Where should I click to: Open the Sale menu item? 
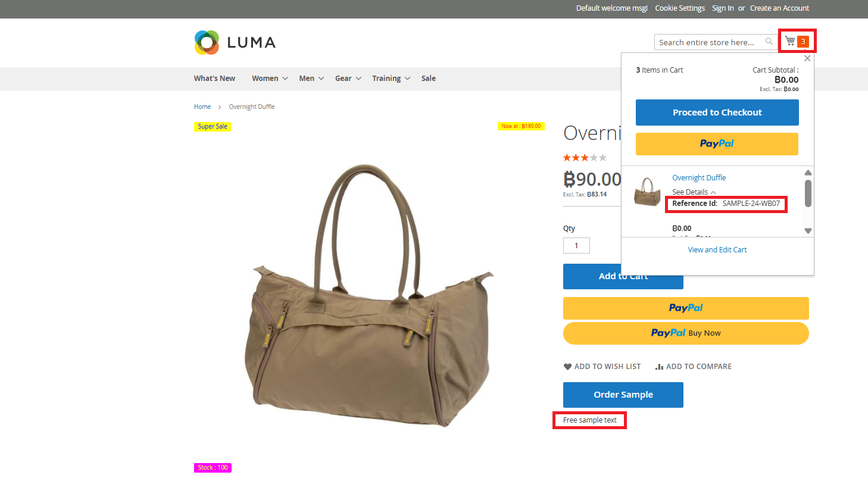click(429, 79)
